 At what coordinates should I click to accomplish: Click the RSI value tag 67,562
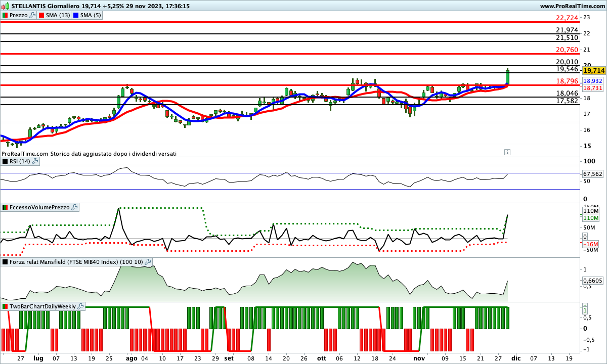(593, 174)
